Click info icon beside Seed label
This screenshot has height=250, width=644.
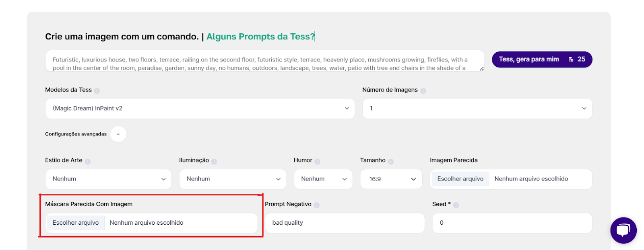coord(456,205)
